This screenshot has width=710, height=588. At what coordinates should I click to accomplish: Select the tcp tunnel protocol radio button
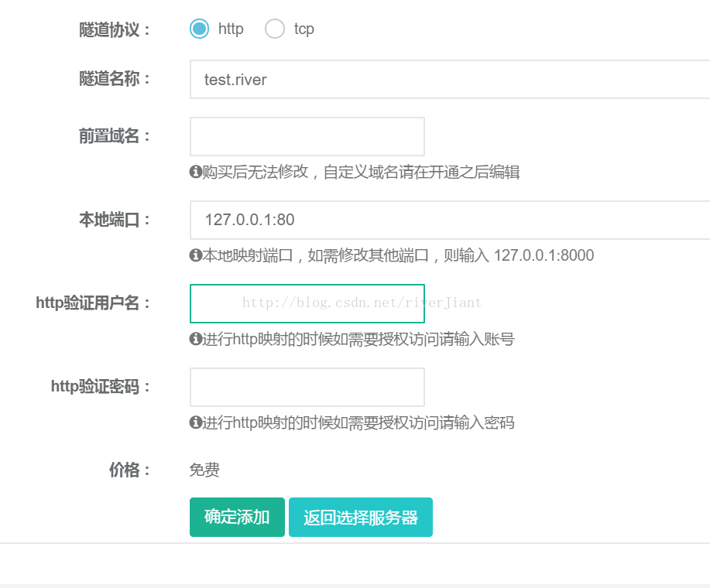click(275, 29)
